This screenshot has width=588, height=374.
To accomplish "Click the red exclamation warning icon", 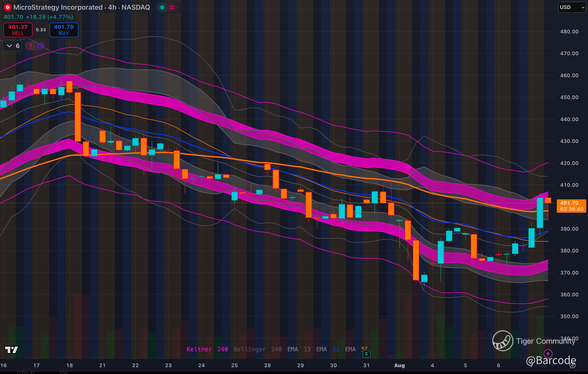I will click(x=31, y=46).
